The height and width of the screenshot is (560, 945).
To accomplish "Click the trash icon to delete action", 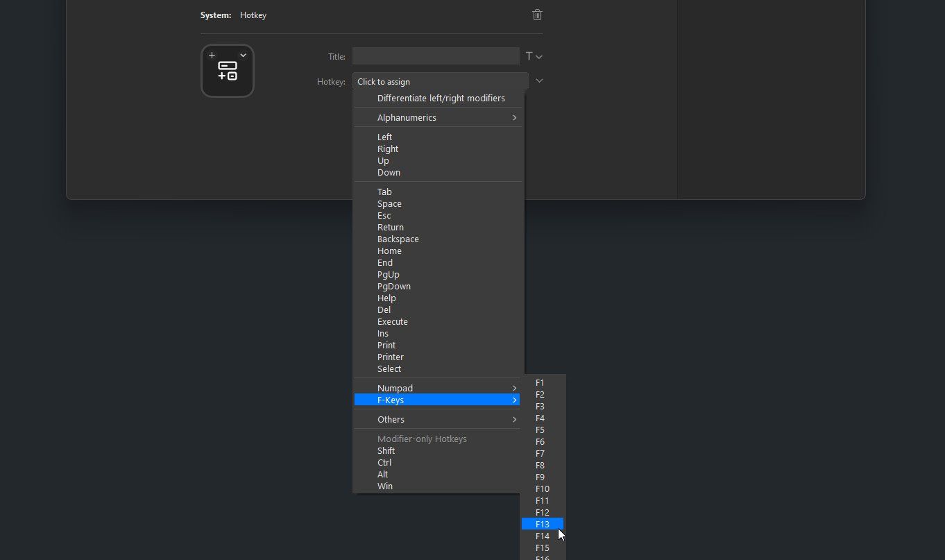I will click(537, 15).
